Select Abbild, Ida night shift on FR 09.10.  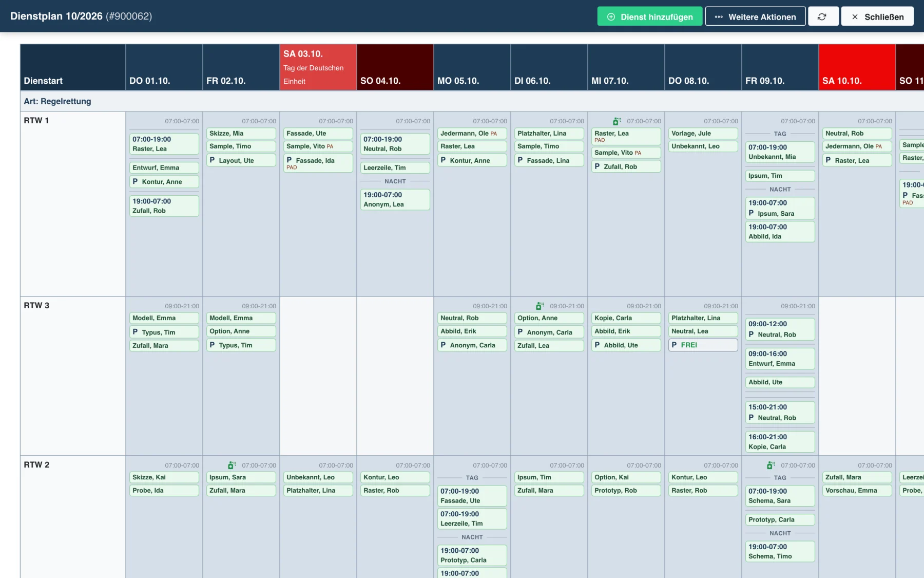(x=780, y=232)
